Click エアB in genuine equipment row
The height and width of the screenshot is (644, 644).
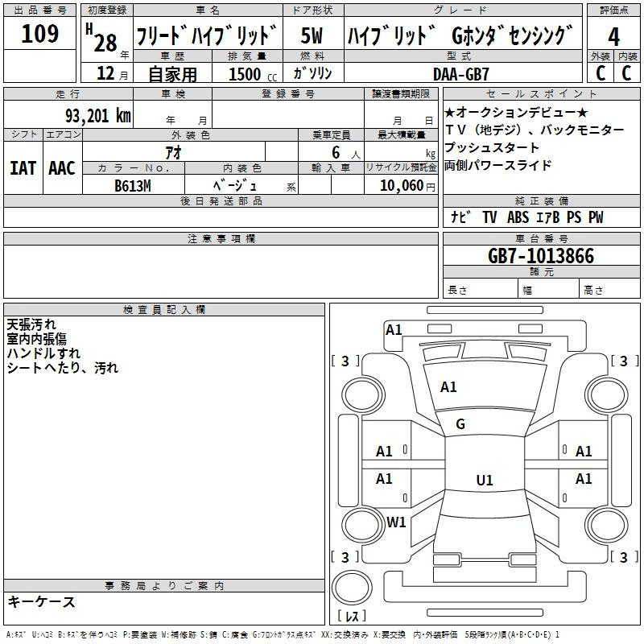548,217
